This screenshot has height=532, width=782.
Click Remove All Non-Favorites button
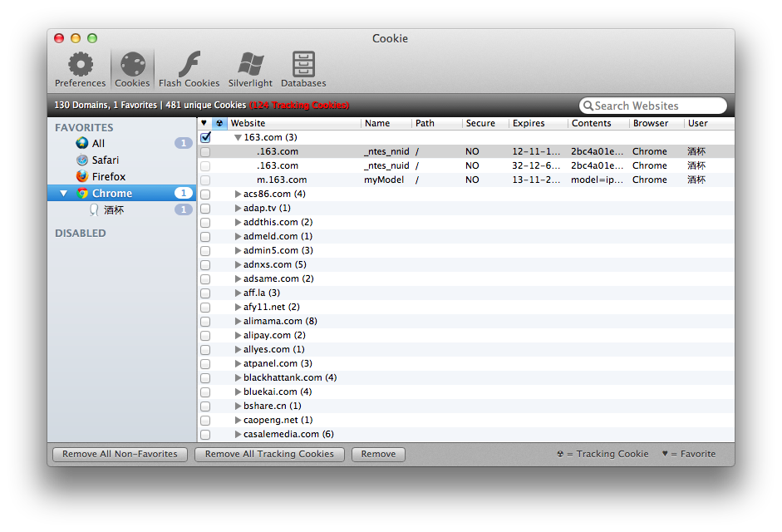click(x=120, y=454)
